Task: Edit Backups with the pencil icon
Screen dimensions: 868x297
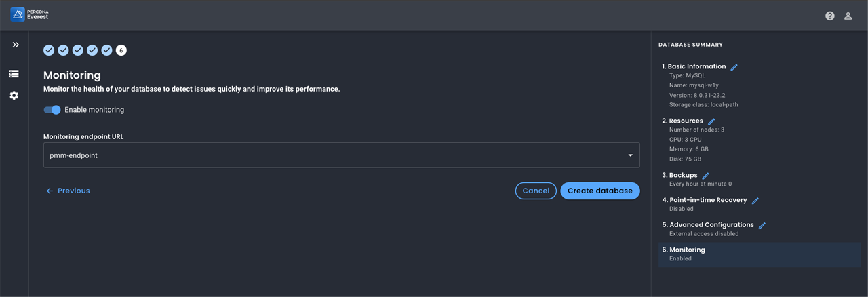Action: (x=705, y=176)
